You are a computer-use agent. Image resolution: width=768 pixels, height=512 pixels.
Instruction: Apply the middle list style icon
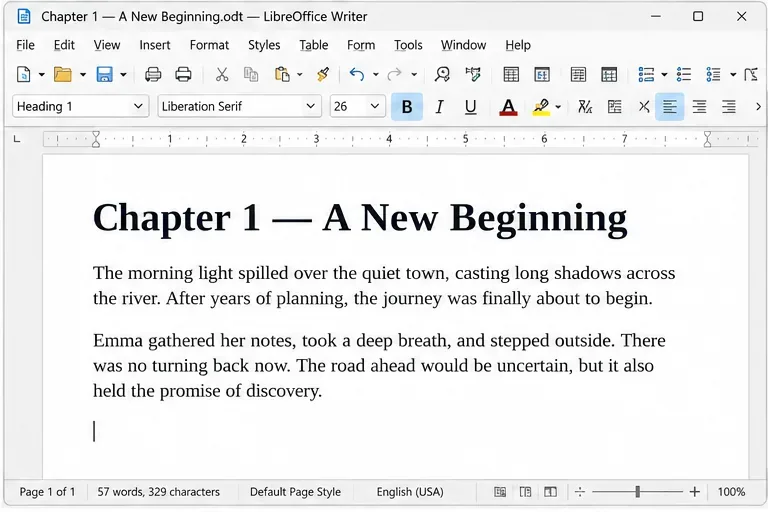point(684,74)
